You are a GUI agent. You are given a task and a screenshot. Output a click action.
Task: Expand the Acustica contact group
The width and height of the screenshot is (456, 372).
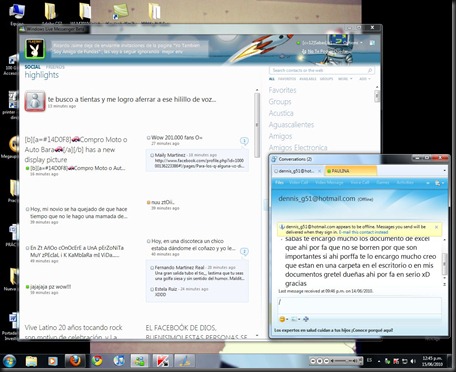coord(281,113)
